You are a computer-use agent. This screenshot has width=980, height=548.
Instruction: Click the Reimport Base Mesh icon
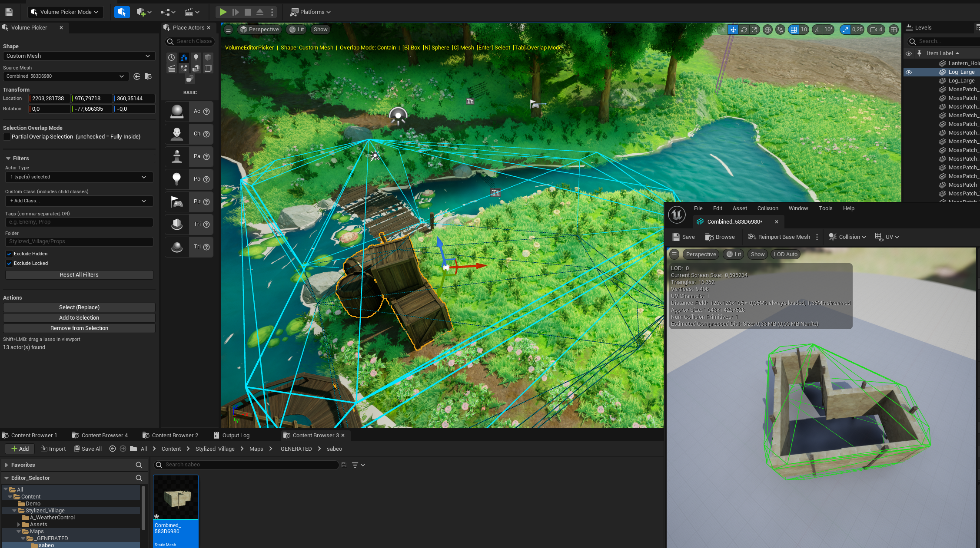tap(752, 237)
